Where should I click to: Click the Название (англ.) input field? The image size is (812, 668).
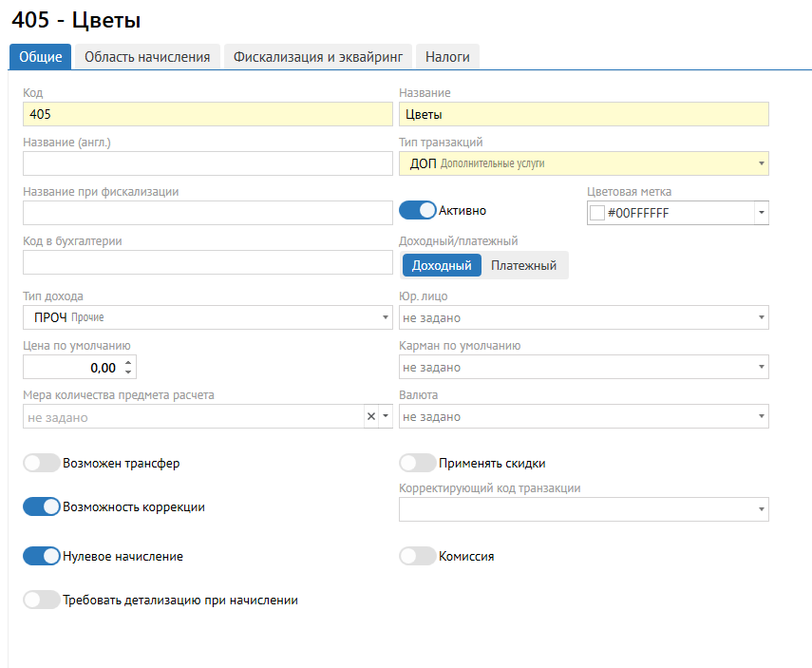(207, 164)
